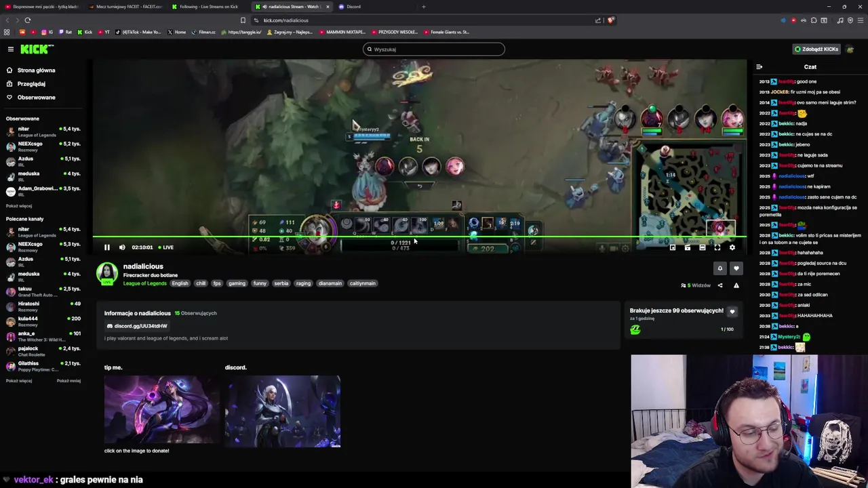Switch to Mecz turniejowy FACEIT tab

click(x=125, y=7)
